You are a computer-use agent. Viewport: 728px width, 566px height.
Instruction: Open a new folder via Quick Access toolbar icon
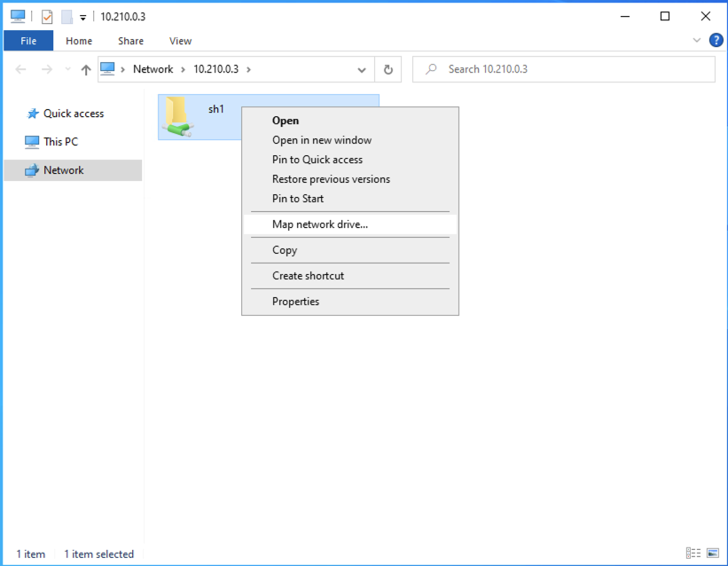66,15
